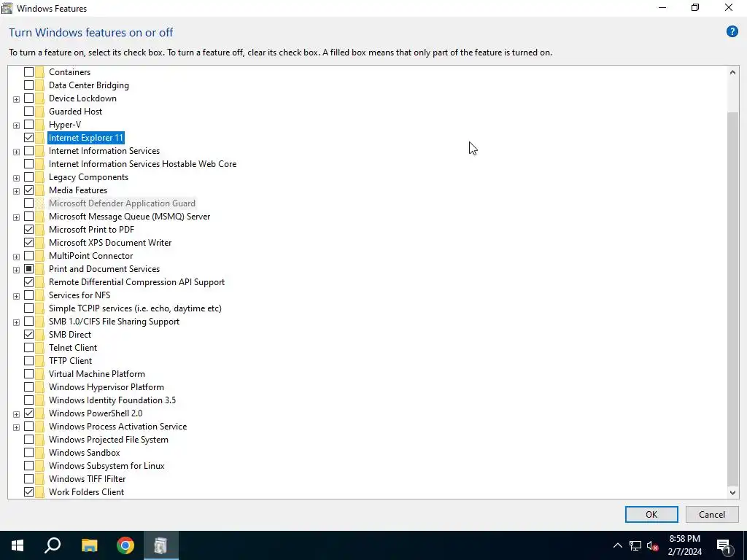Launch File Explorer from the taskbar

click(89, 545)
